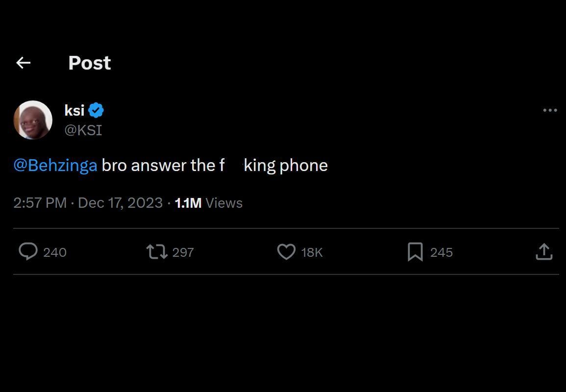
Task: Open the three-dot more options menu
Action: pos(550,110)
